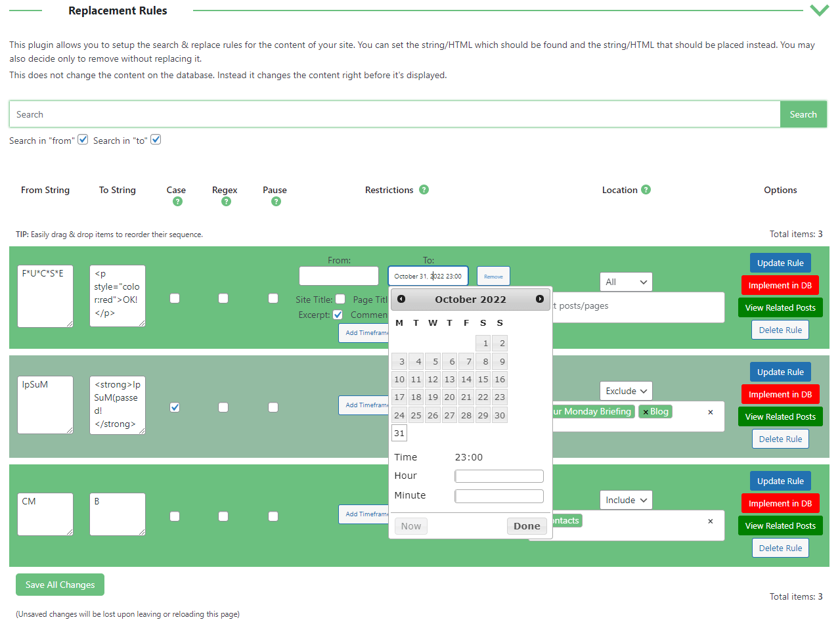The height and width of the screenshot is (624, 840).
Task: Collapse the Replacement Rules section
Action: pyautogui.click(x=818, y=11)
